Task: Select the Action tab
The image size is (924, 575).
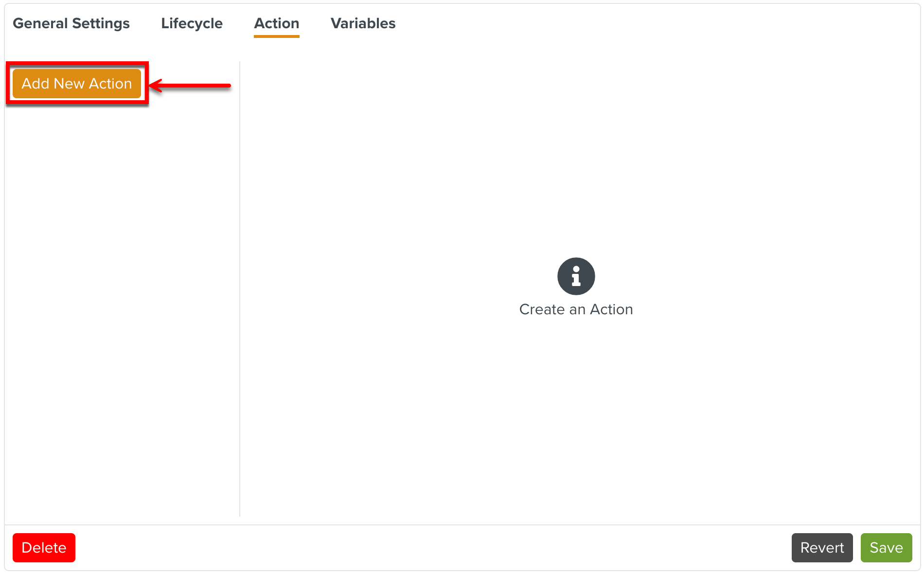Action: (x=276, y=23)
